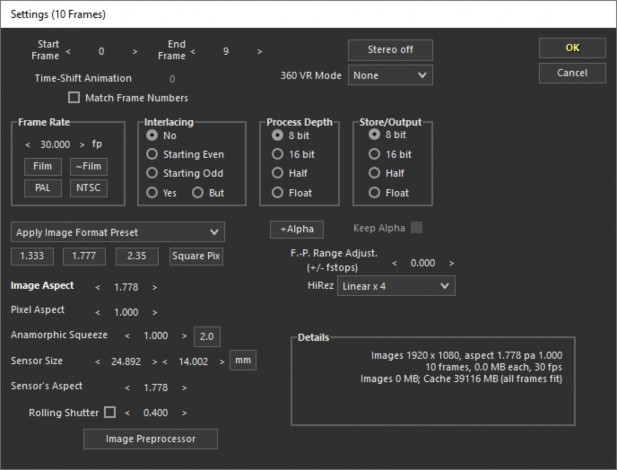
Task: Confirm settings with the OK button
Action: [572, 48]
